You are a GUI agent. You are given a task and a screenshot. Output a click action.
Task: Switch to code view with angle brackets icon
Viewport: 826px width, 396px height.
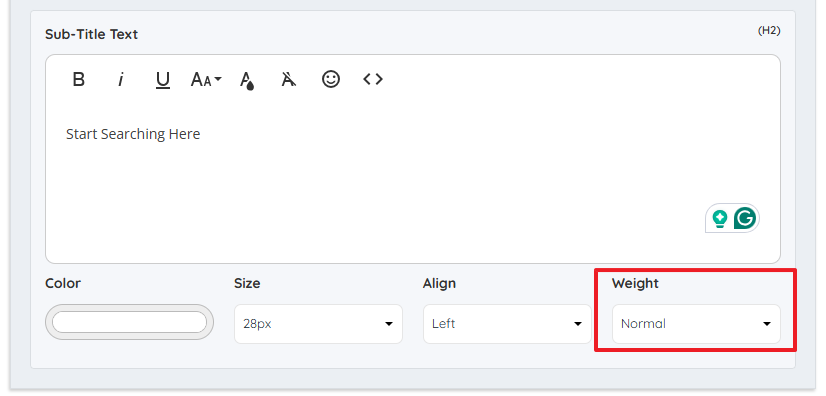coord(373,80)
